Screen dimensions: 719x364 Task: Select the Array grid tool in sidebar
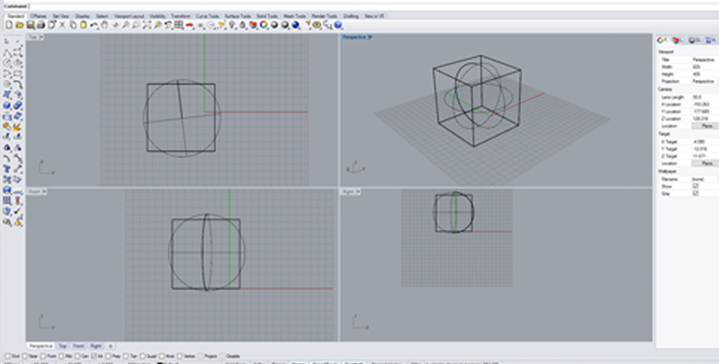7,200
